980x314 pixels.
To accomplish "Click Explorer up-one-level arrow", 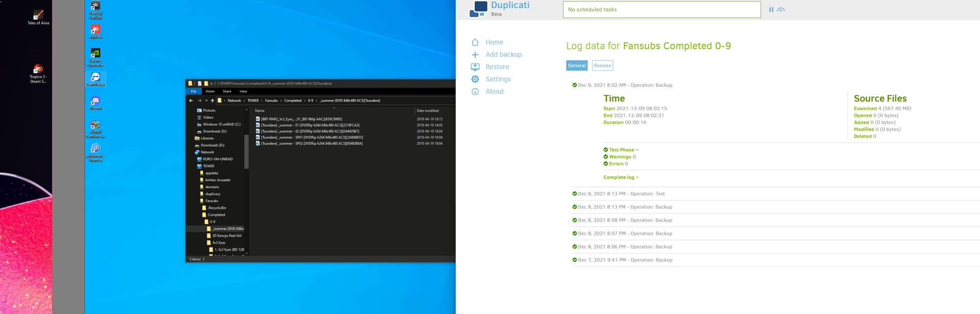I will 212,101.
